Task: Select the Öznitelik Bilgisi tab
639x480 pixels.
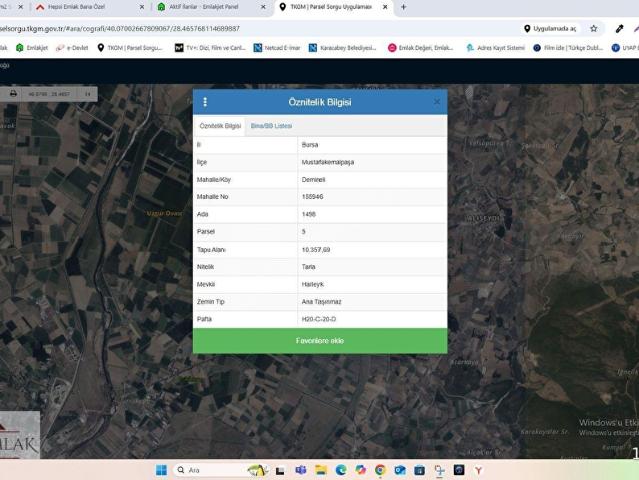Action: point(220,126)
